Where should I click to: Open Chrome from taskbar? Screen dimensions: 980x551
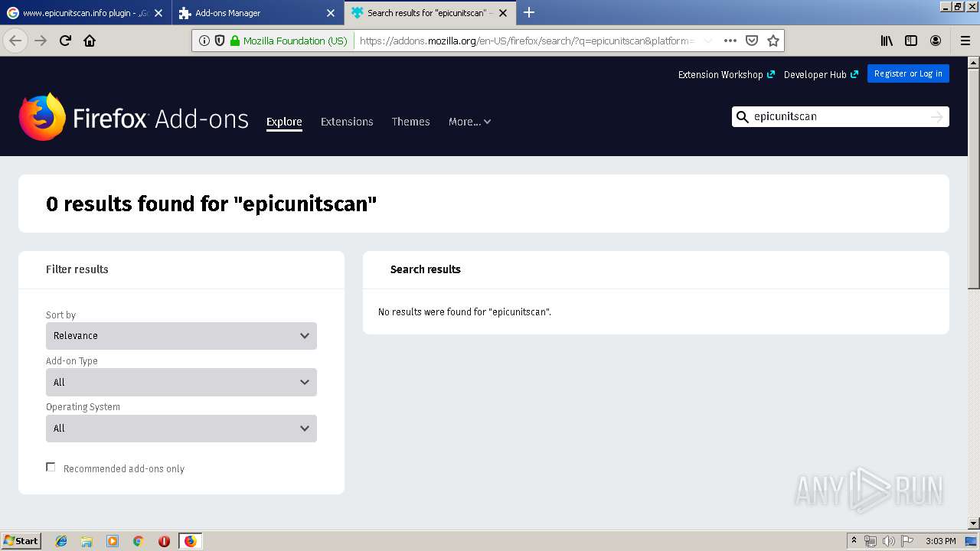coord(138,541)
